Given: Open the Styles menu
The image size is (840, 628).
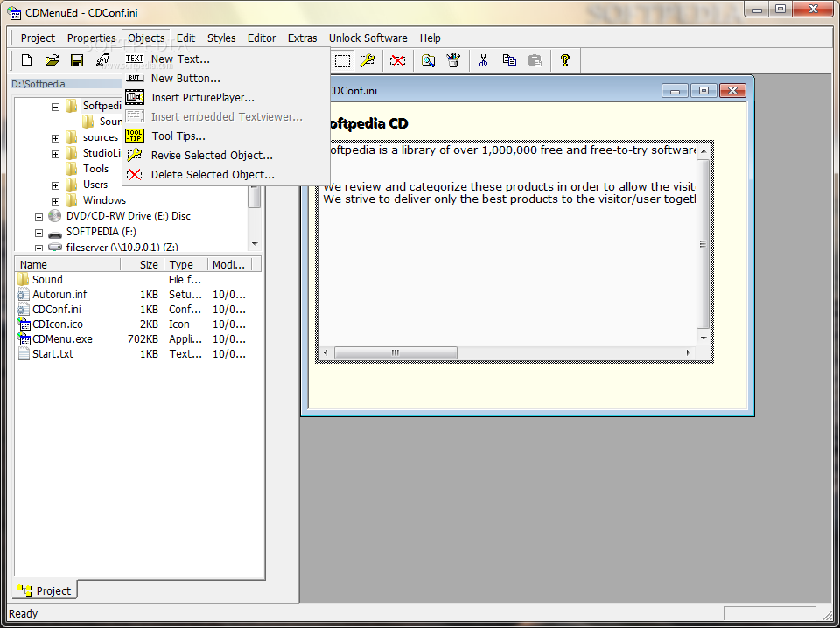Looking at the screenshot, I should pyautogui.click(x=221, y=38).
